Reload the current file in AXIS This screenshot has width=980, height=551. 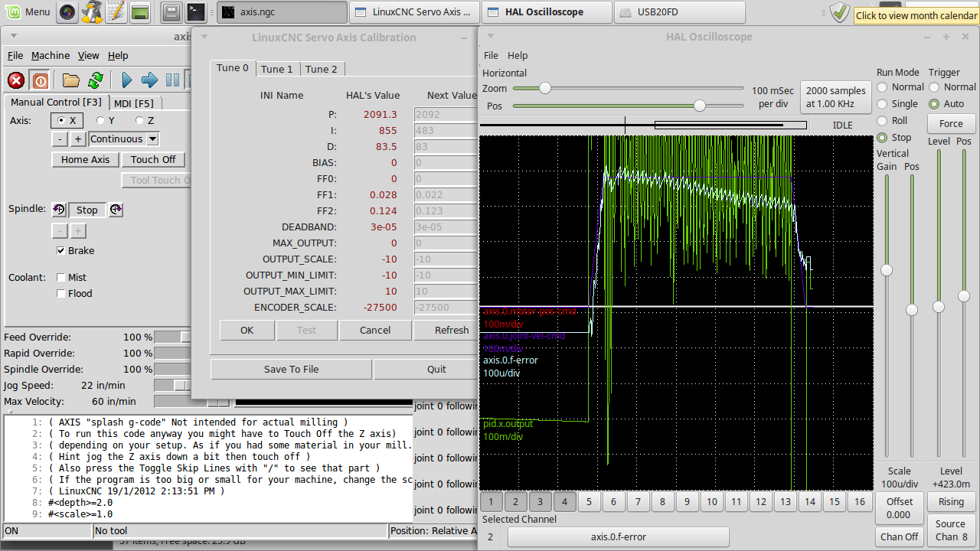96,80
